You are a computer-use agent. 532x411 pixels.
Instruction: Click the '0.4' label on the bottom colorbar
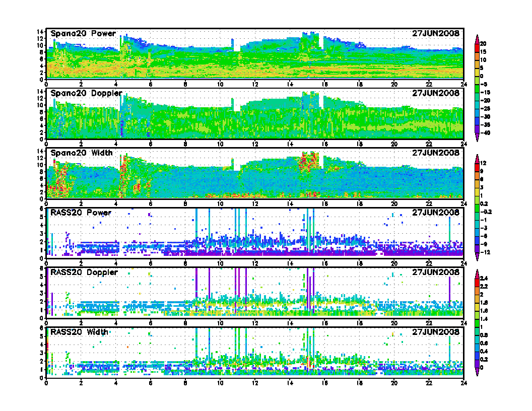484,352
